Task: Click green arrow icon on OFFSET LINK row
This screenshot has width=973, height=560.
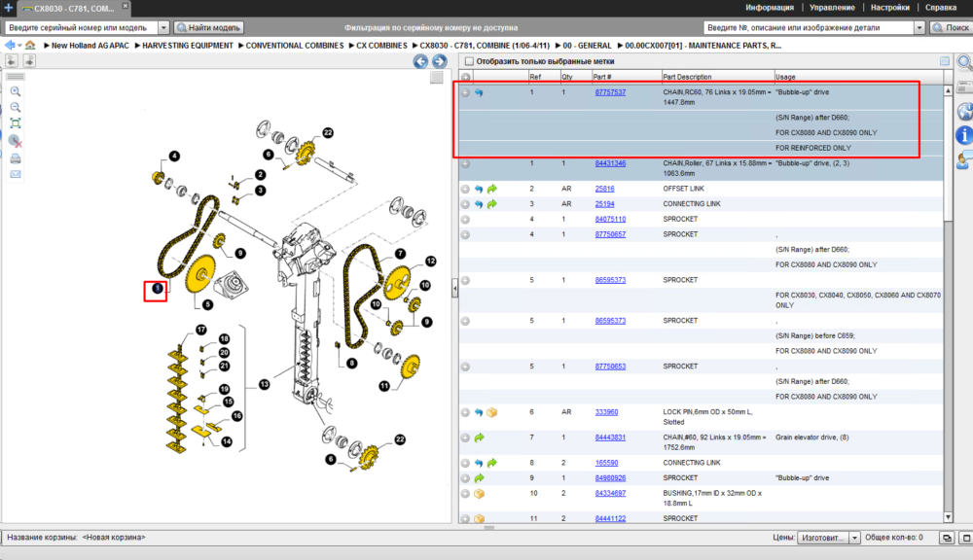Action: [x=492, y=189]
